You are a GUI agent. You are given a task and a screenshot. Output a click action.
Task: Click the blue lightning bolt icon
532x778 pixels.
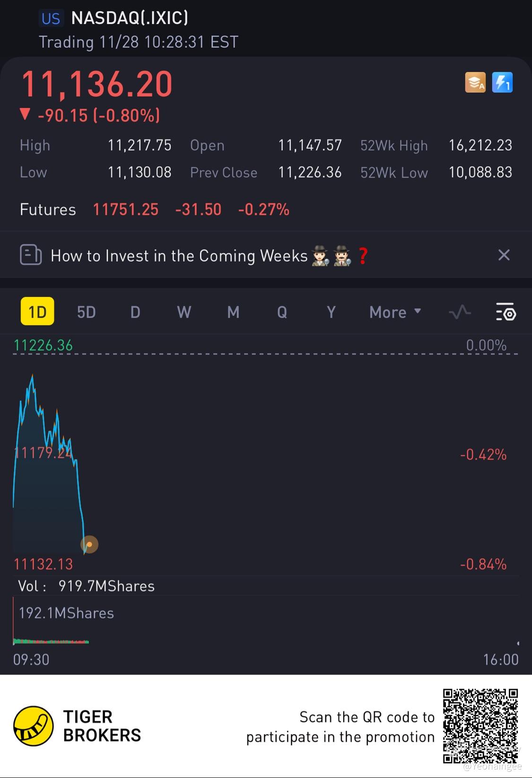coord(502,82)
